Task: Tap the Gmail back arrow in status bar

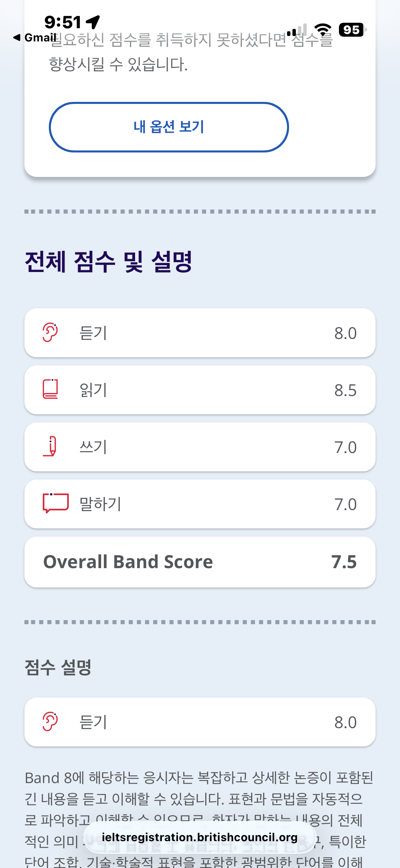Action: click(x=17, y=37)
